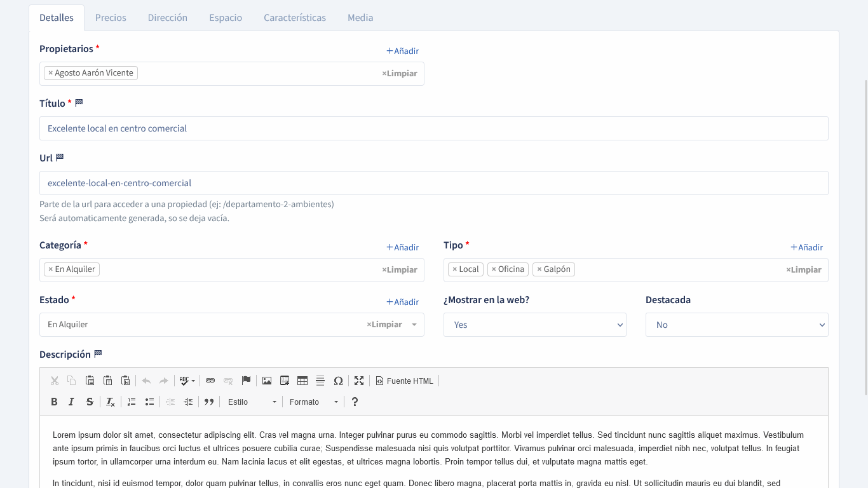This screenshot has width=868, height=488.
Task: Remove the Agosto Aarón Vicente owner tag
Action: click(51, 73)
